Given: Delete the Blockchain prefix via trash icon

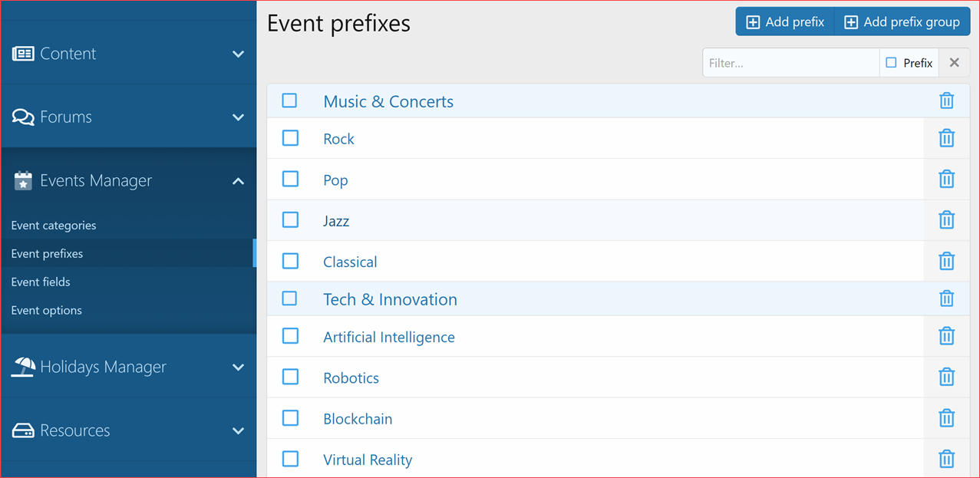Looking at the screenshot, I should (x=946, y=418).
